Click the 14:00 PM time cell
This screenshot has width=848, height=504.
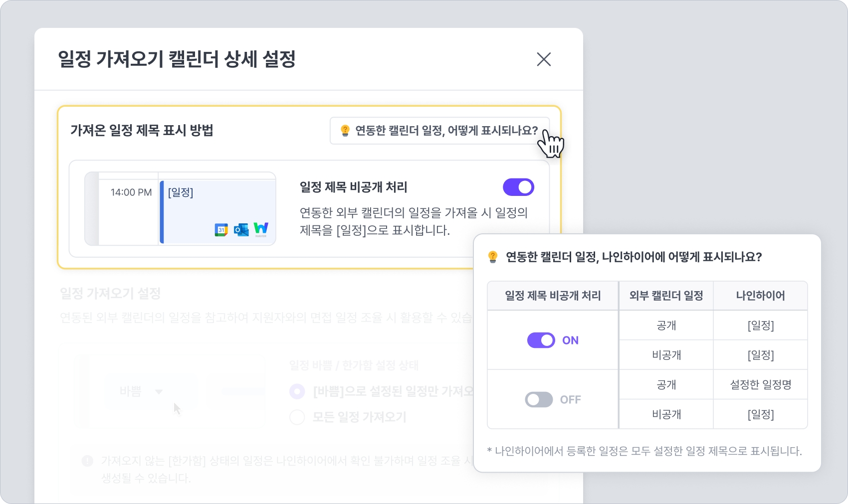pyautogui.click(x=131, y=192)
